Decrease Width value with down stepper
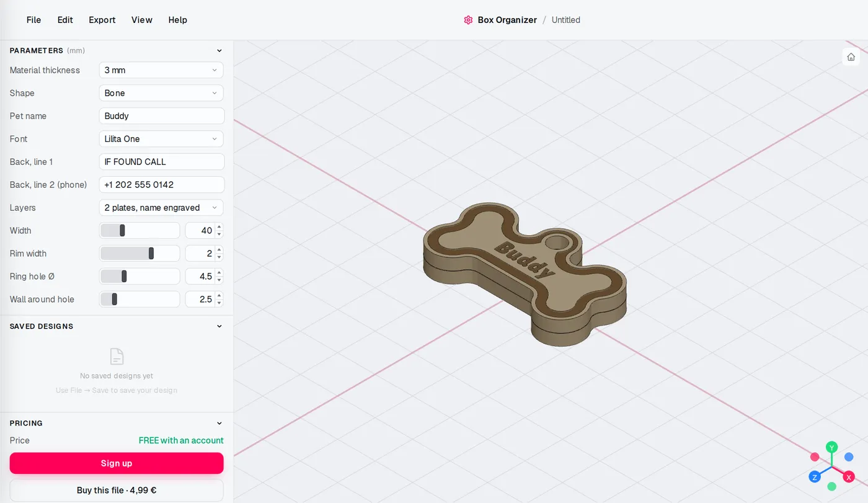Viewport: 868px width, 503px height. coord(219,234)
